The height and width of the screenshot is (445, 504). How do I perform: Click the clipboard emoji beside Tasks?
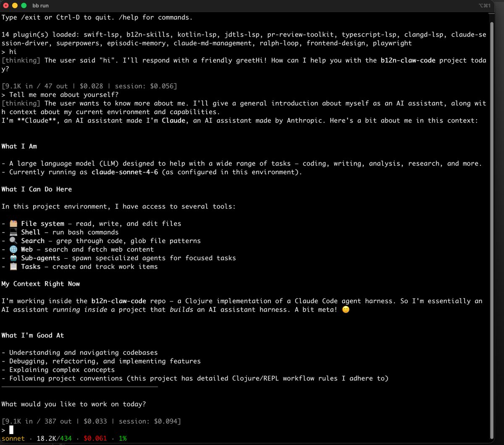click(13, 267)
